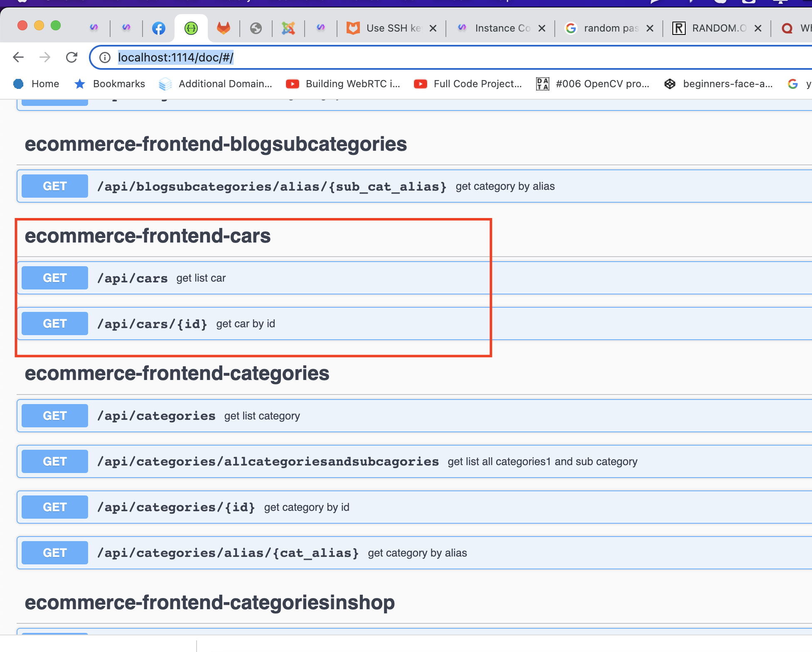The image size is (812, 652).
Task: Close the random pas tab
Action: [x=650, y=28]
